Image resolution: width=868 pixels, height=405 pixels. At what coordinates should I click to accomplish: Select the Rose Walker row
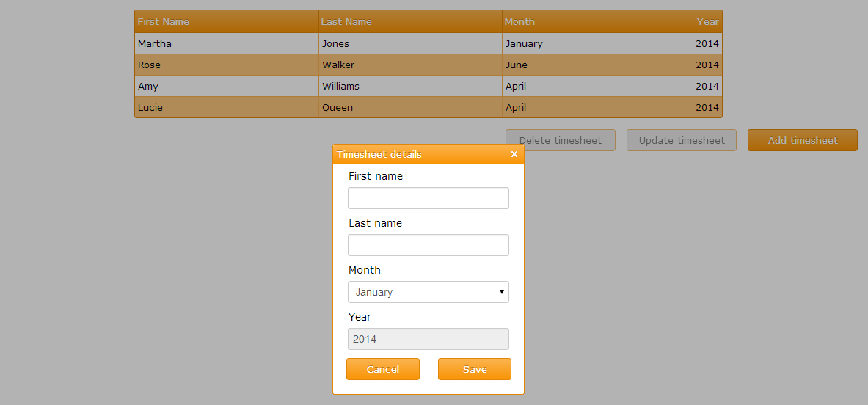[226, 65]
